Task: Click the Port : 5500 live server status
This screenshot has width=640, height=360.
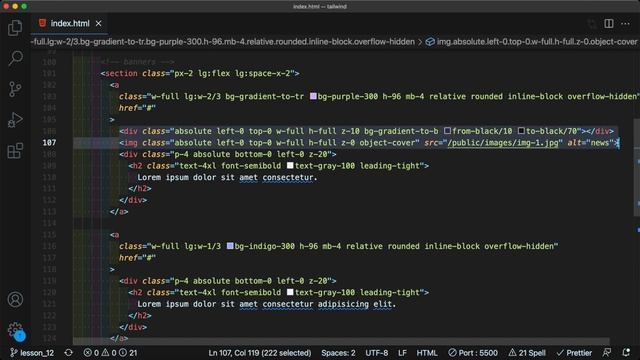Action: click(473, 353)
